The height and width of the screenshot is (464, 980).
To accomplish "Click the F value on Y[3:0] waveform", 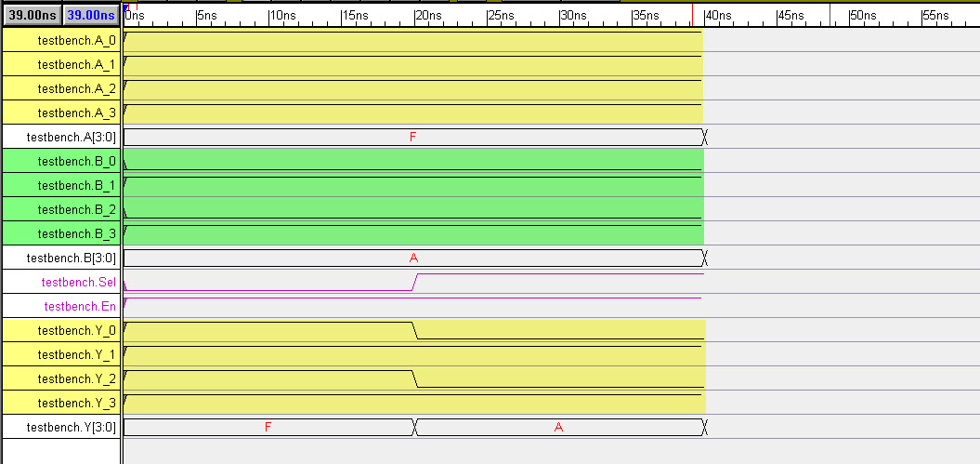I will [268, 427].
